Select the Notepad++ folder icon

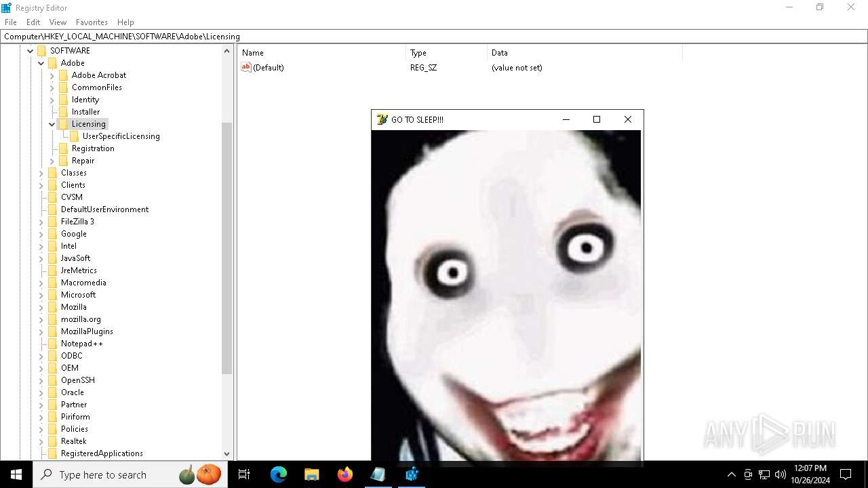click(x=53, y=344)
